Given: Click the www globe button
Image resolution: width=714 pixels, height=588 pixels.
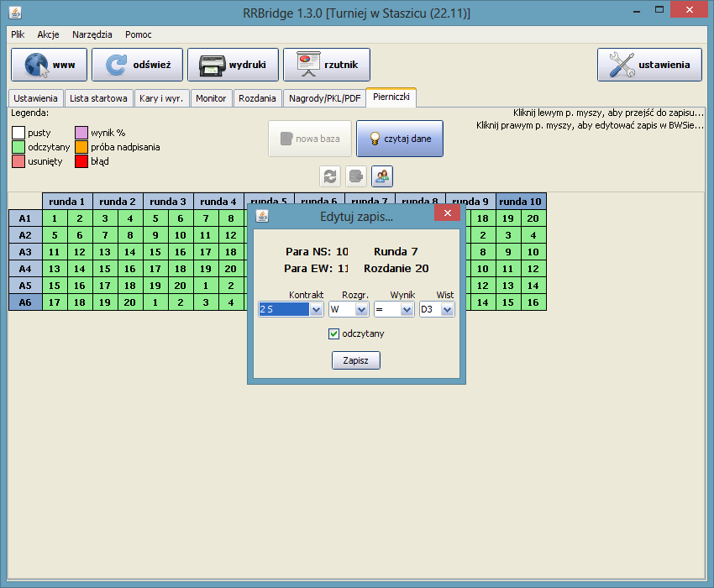Looking at the screenshot, I should [49, 65].
